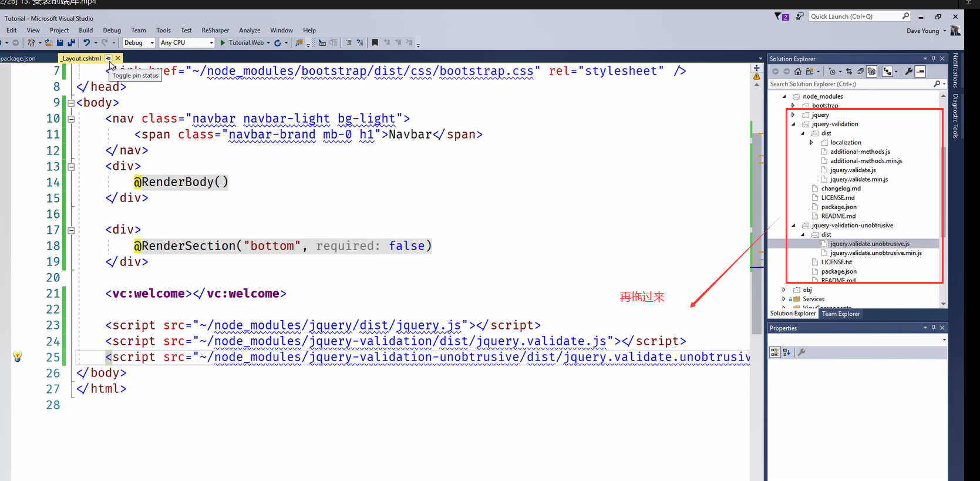Expand the Services folder
The image size is (980, 481).
784,299
